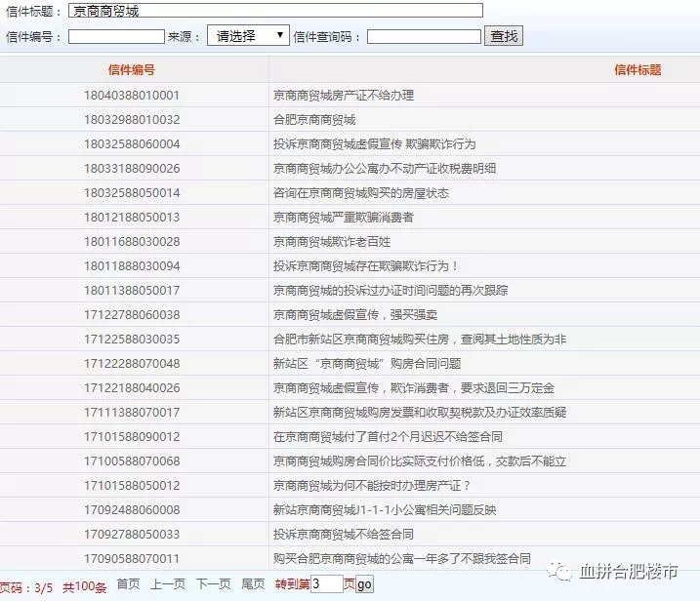Click the 页码：3/5 page indicator
Image resolution: width=700 pixels, height=601 pixels.
click(26, 587)
